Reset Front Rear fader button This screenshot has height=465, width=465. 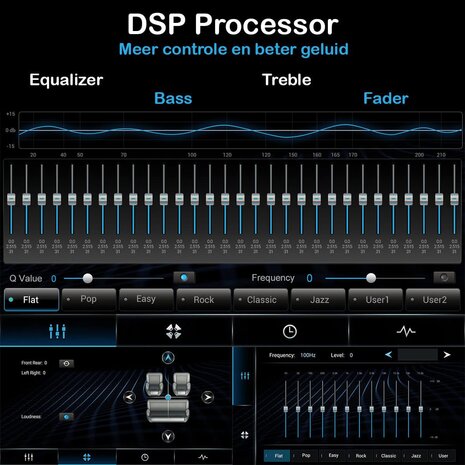[x=66, y=363]
